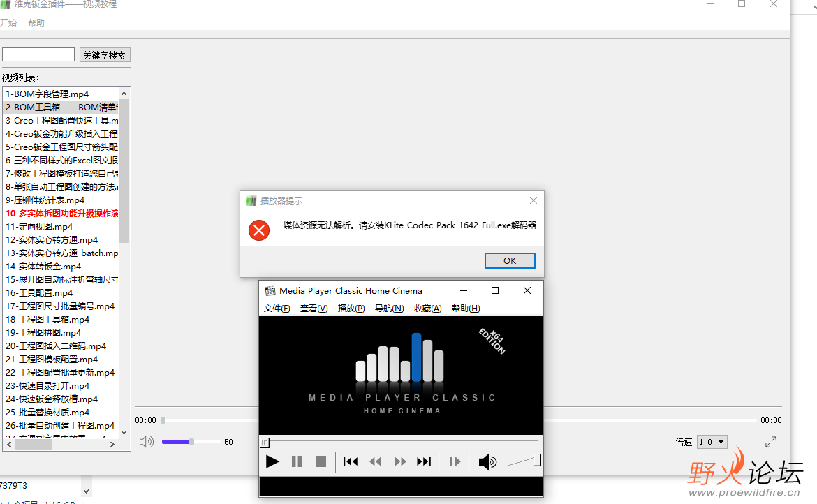This screenshot has height=504, width=817.
Task: Focus the keyword search input field
Action: pos(38,54)
